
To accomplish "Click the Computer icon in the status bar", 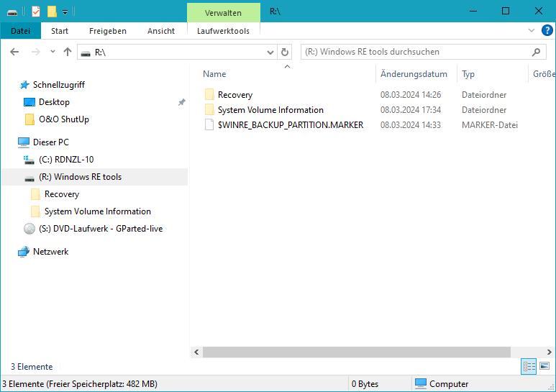I will (421, 383).
